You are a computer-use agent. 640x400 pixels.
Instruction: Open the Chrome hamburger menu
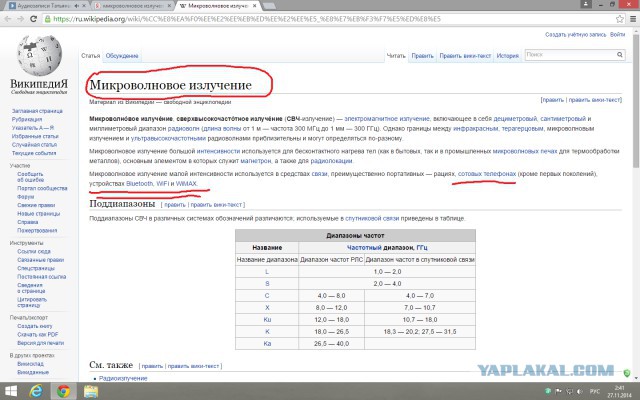(633, 19)
